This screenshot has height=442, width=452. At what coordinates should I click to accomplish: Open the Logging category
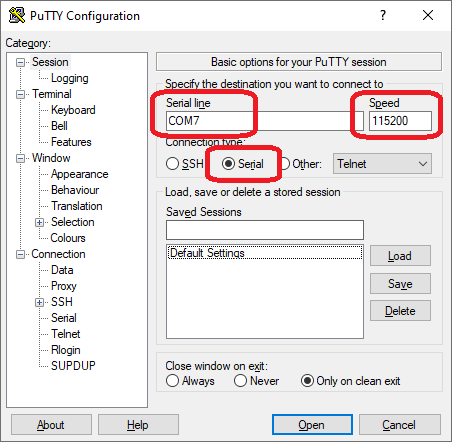tap(70, 78)
